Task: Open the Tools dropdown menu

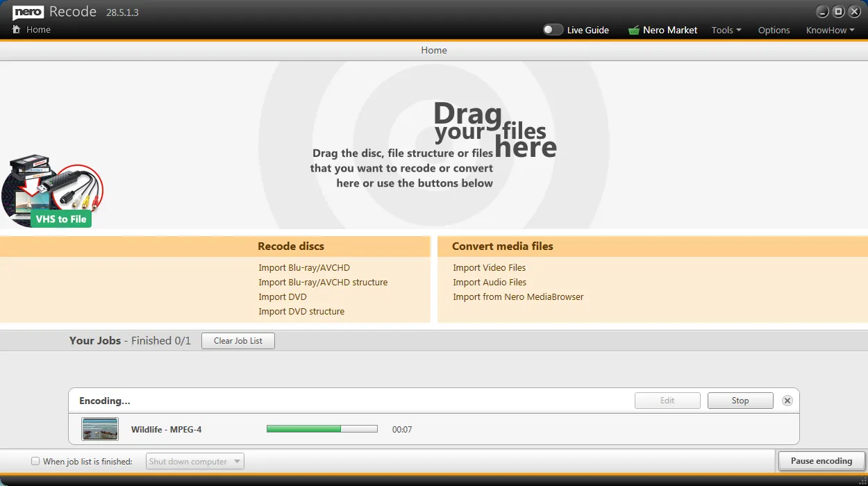Action: (x=725, y=30)
